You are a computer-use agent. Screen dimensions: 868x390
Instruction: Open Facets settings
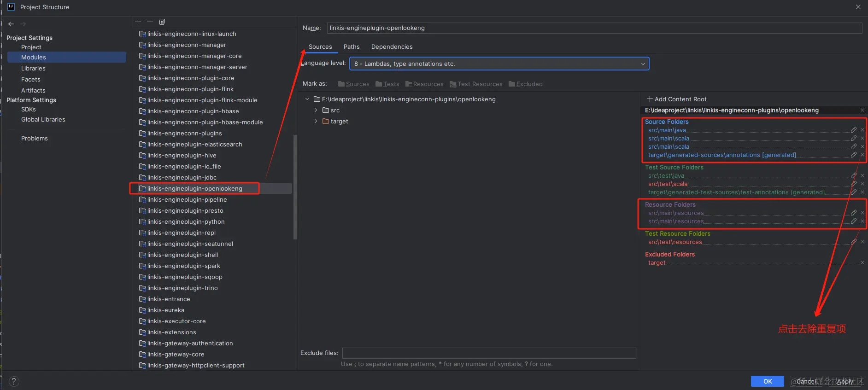click(x=31, y=79)
